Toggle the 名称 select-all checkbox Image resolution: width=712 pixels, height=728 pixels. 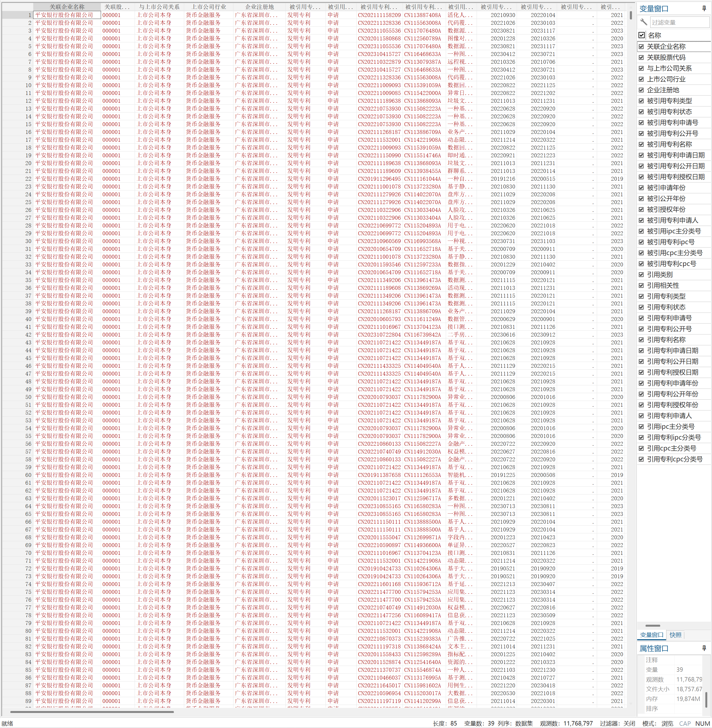(642, 35)
